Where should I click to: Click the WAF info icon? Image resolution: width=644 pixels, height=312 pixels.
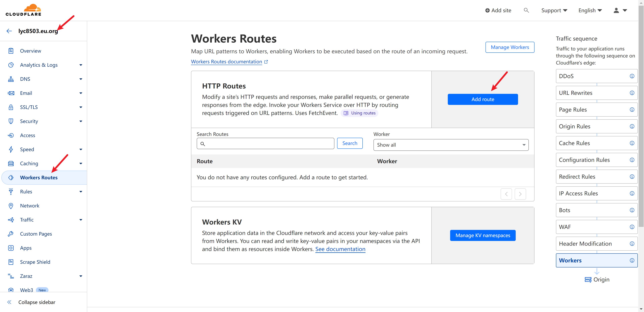tap(632, 227)
